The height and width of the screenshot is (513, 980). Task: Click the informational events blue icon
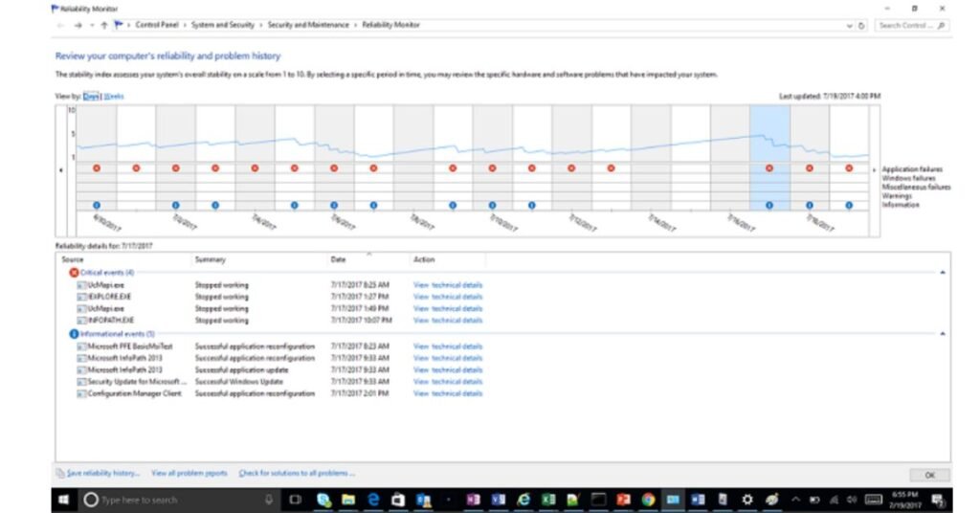(x=74, y=334)
